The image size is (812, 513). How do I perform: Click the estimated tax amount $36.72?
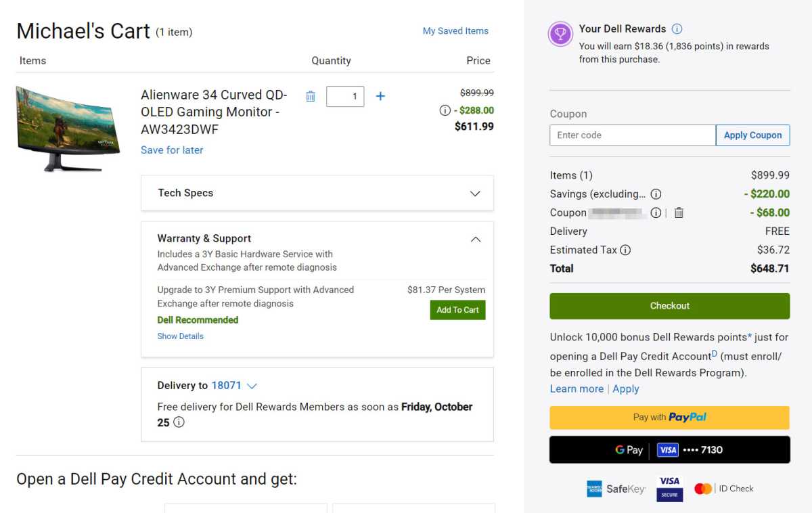coord(773,250)
